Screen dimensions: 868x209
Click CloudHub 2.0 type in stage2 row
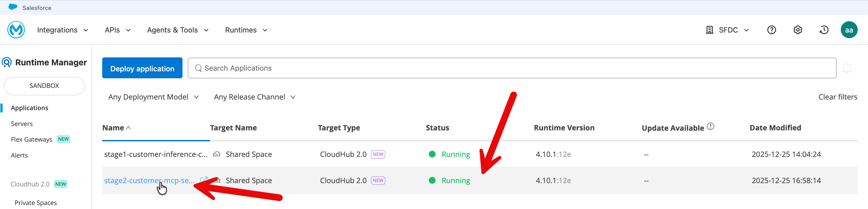click(343, 180)
